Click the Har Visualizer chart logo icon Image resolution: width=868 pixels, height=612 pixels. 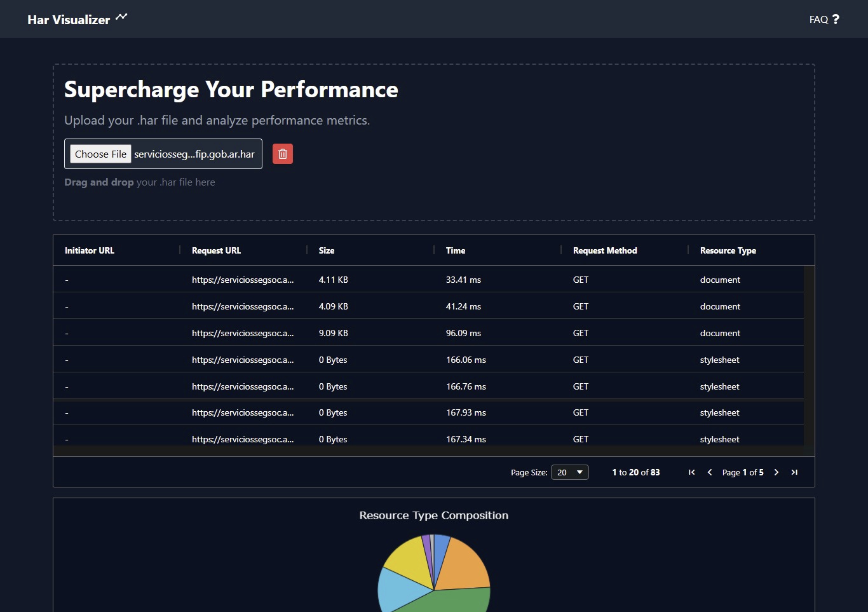click(x=121, y=17)
